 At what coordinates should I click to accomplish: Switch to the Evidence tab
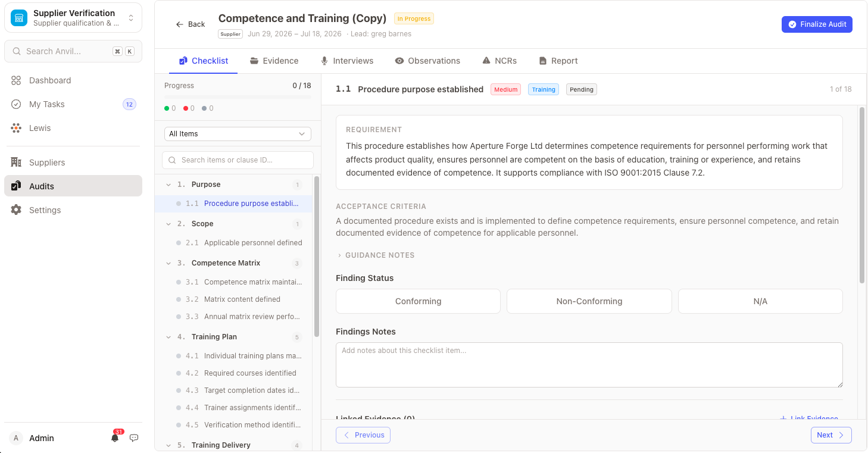pos(274,61)
